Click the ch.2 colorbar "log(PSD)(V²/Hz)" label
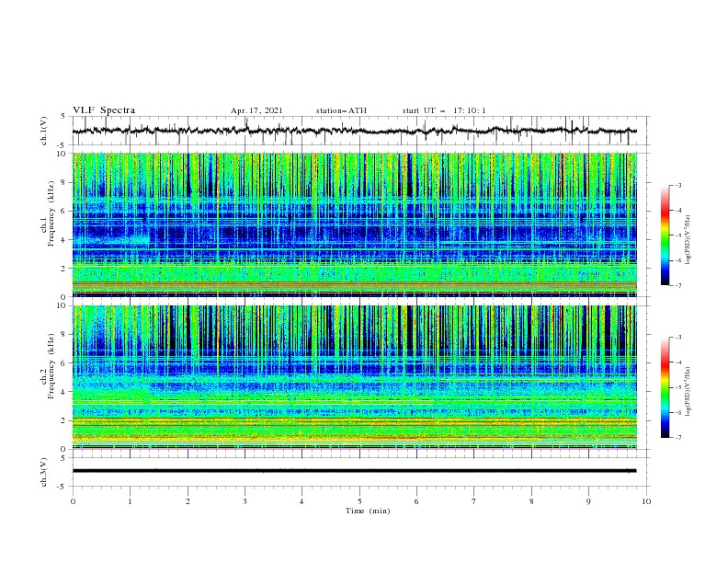This screenshot has height=563, width=728. [688, 392]
